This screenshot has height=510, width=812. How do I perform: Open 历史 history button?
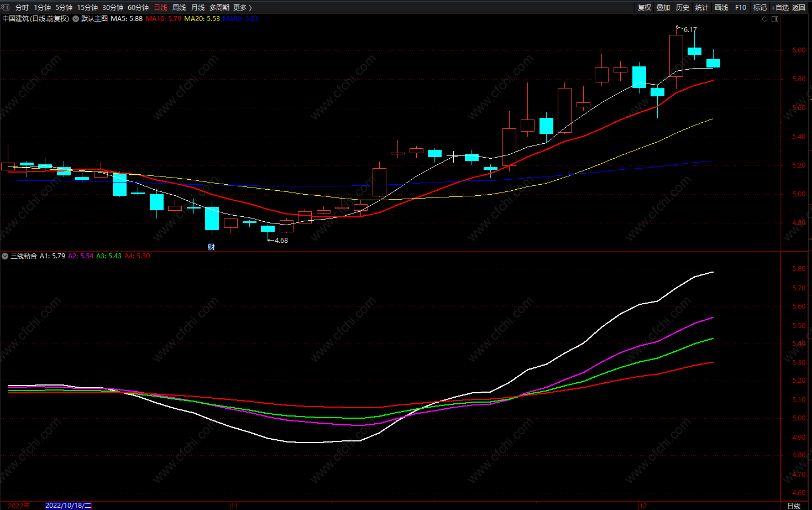683,7
